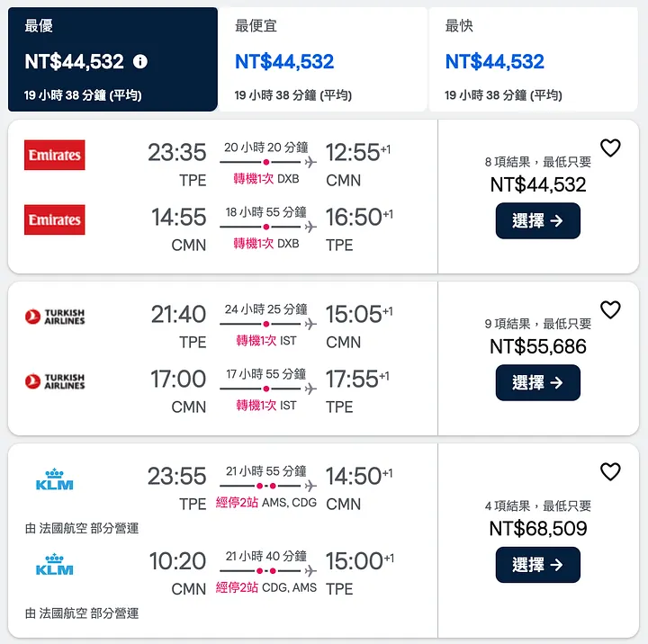Click the Emirates logo on outbound flight

click(55, 155)
